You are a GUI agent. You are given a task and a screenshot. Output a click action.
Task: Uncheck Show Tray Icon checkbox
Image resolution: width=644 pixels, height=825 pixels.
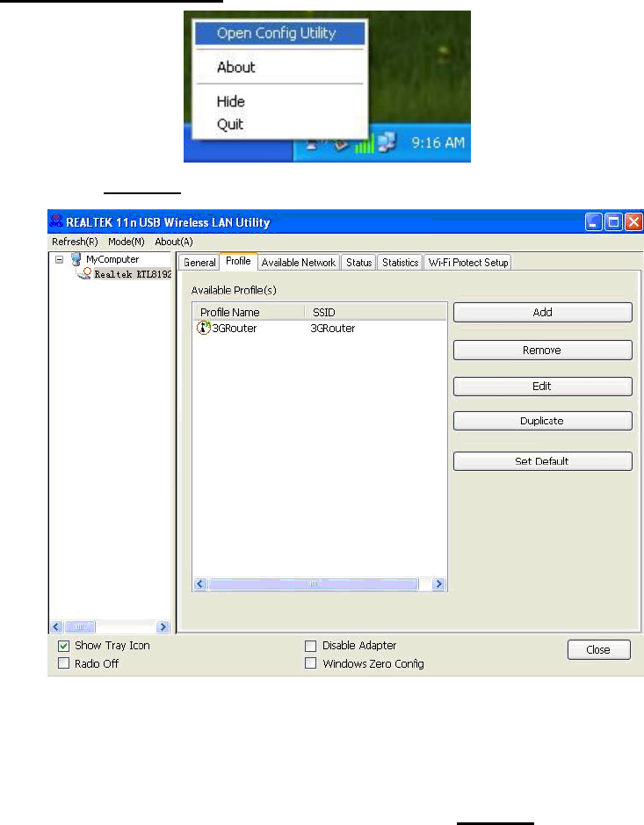pos(63,646)
